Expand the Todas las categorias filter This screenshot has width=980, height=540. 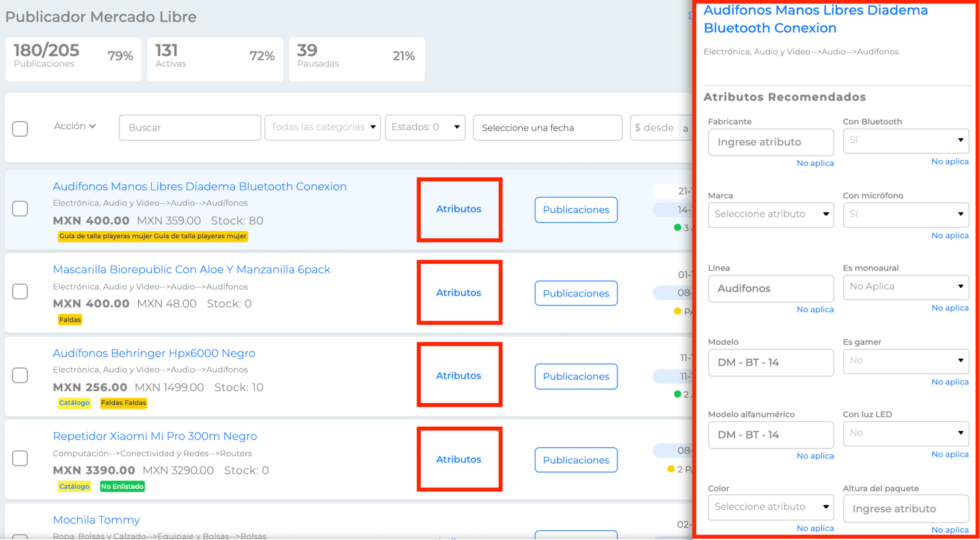coord(323,127)
